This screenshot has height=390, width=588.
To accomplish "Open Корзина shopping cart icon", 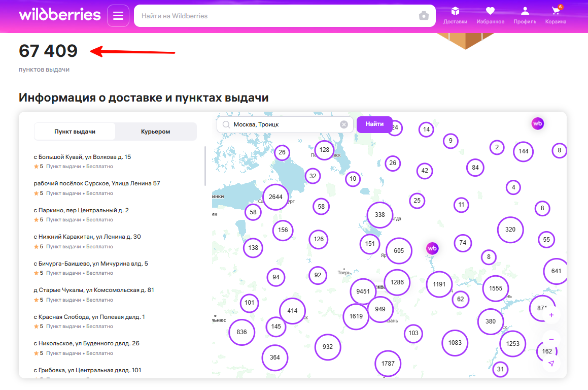I will [x=556, y=15].
